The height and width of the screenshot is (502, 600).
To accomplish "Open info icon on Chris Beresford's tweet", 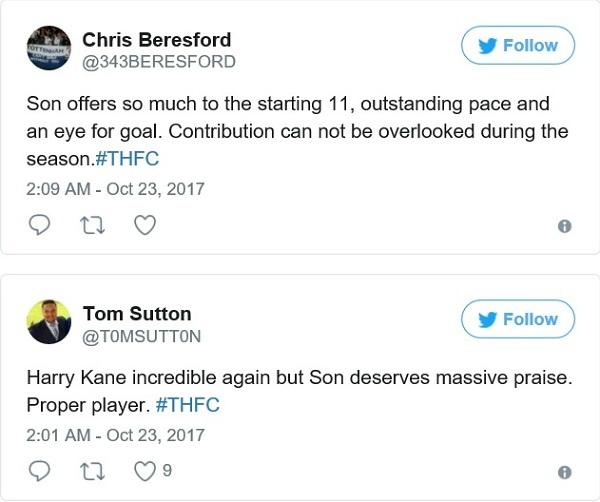I will 564,227.
